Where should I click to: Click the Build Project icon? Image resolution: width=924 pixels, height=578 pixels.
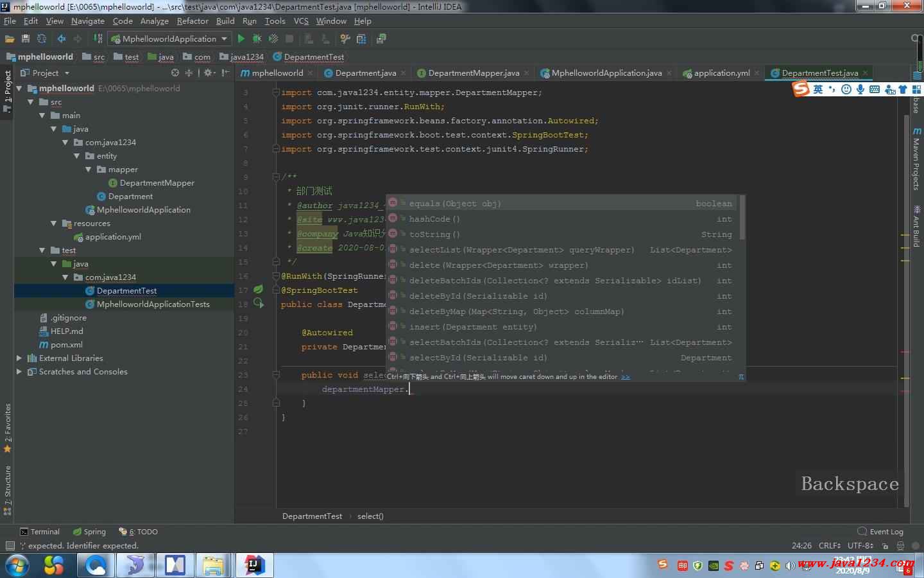[98, 39]
